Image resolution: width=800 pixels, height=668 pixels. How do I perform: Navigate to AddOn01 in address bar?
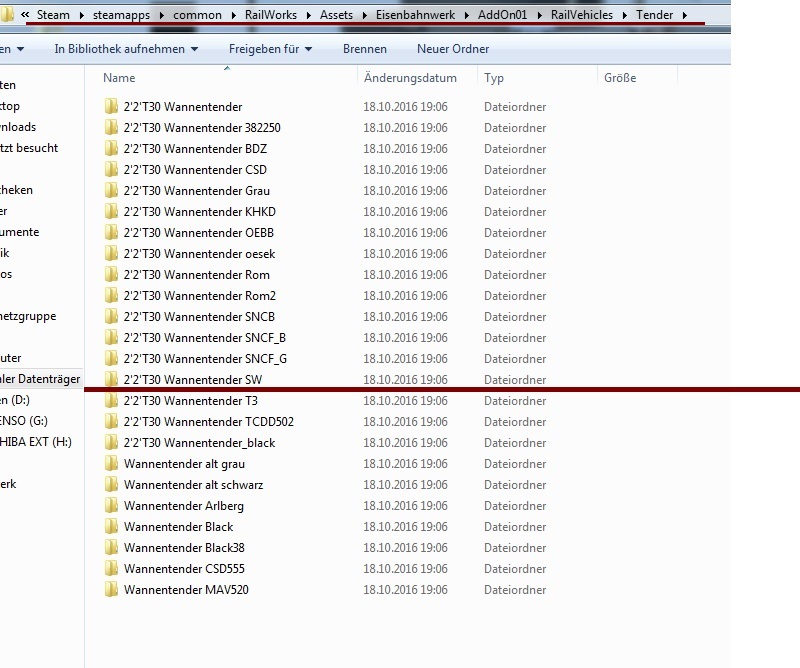[502, 15]
